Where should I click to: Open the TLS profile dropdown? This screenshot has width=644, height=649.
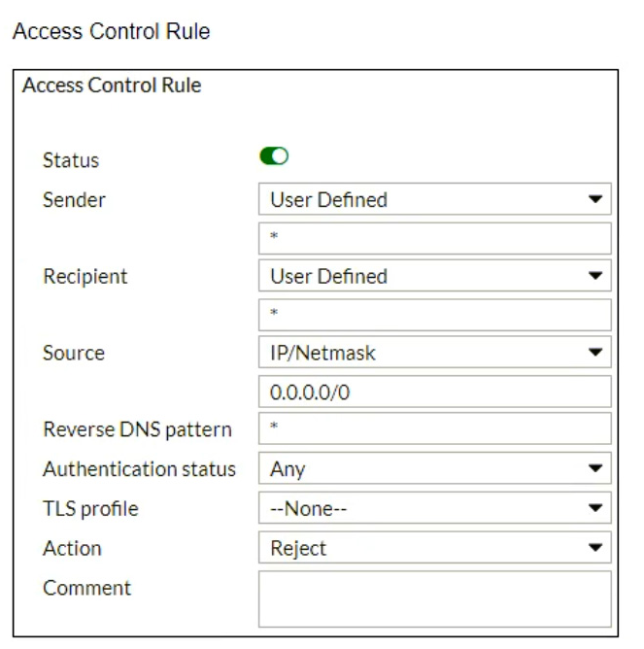tap(434, 508)
